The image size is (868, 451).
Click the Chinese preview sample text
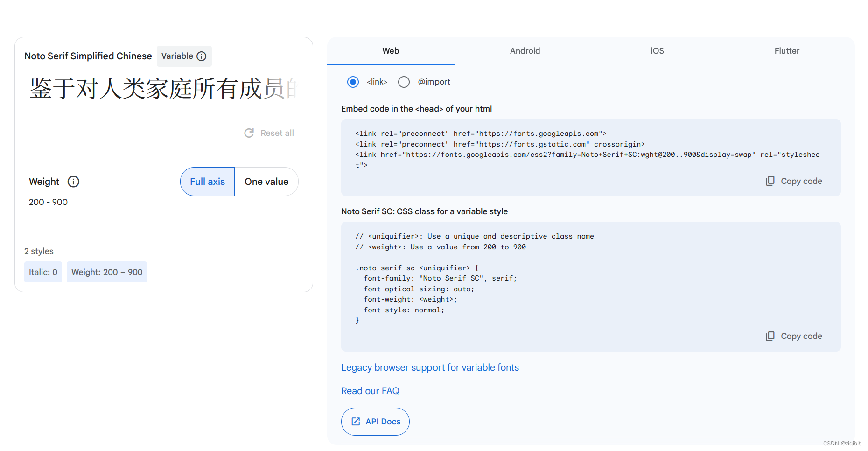tap(163, 88)
